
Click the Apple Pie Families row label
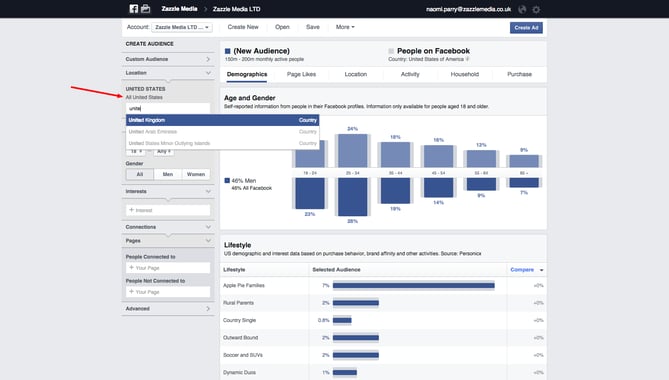pyautogui.click(x=244, y=285)
